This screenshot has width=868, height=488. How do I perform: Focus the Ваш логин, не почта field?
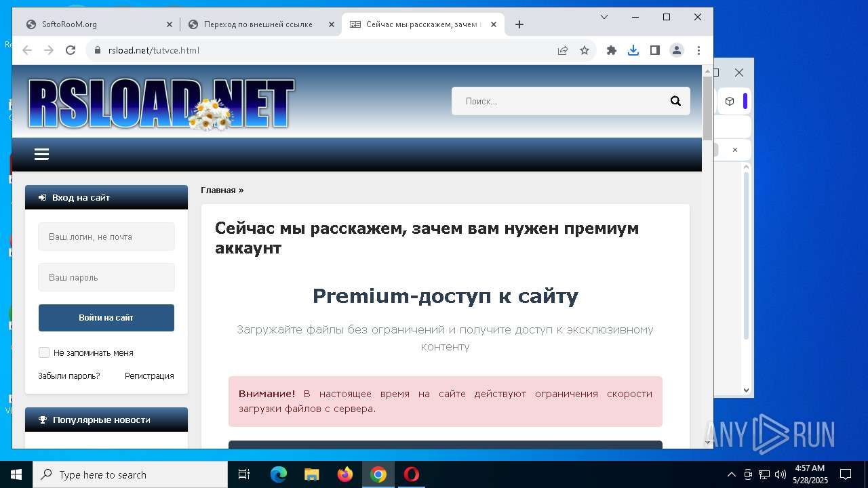click(x=106, y=237)
